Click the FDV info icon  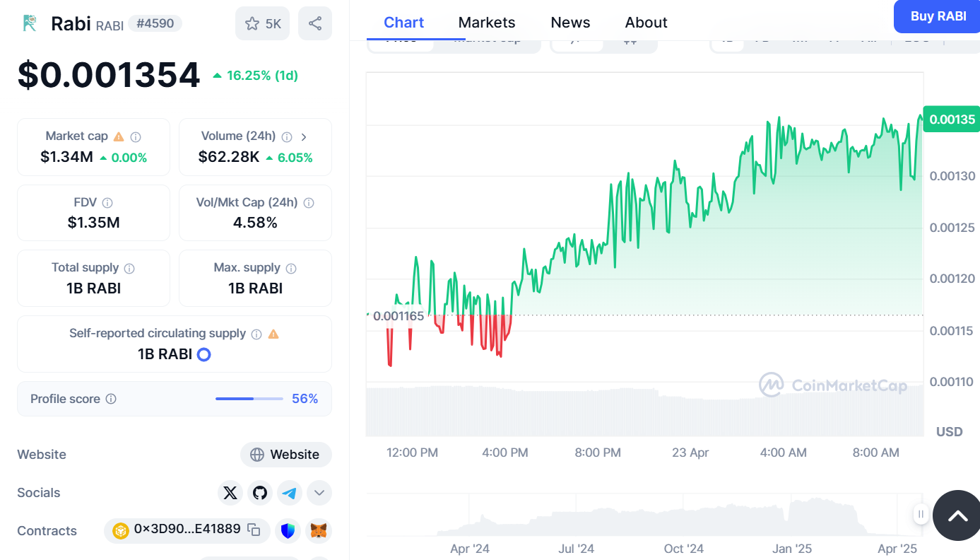[107, 203]
